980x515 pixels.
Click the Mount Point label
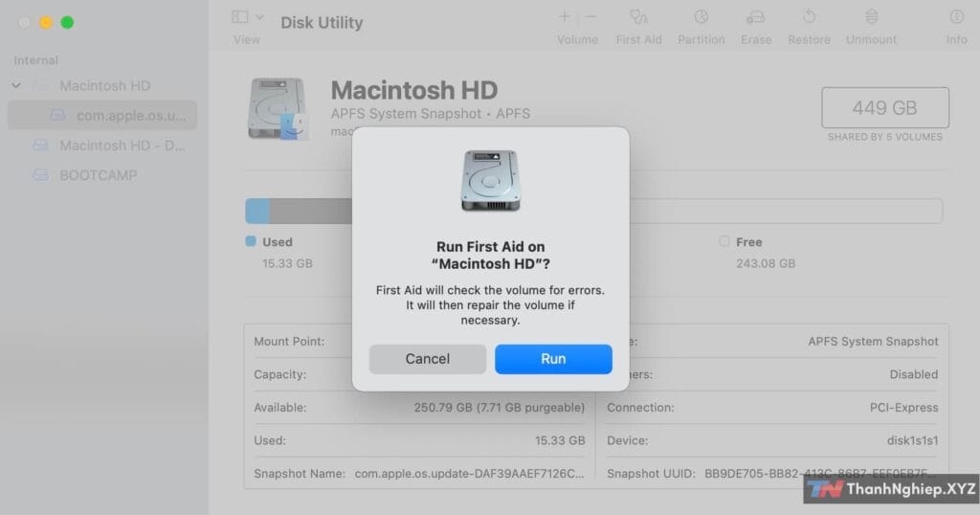[289, 341]
